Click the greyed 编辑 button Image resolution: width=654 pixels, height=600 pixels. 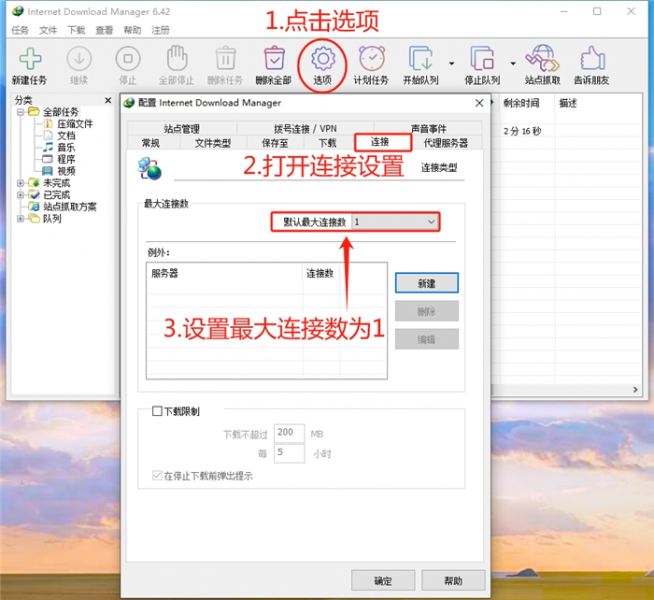[427, 339]
